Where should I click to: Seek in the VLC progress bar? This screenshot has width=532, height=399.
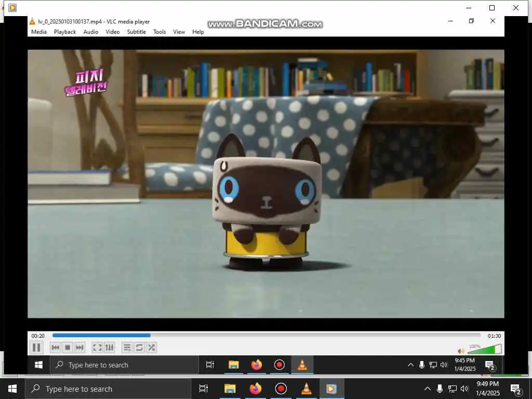(x=267, y=335)
